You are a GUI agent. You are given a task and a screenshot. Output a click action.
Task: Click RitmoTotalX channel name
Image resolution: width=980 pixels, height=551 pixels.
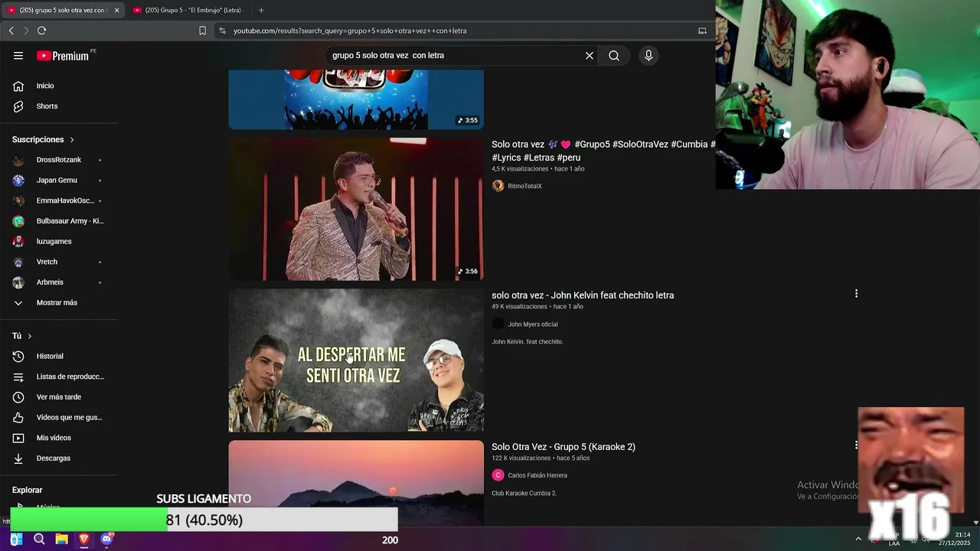524,186
